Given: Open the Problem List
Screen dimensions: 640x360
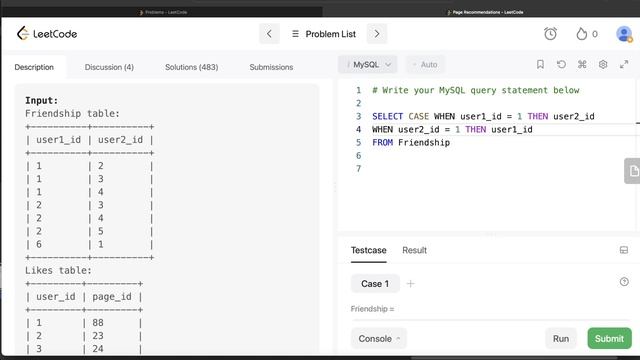Looking at the screenshot, I should point(324,34).
